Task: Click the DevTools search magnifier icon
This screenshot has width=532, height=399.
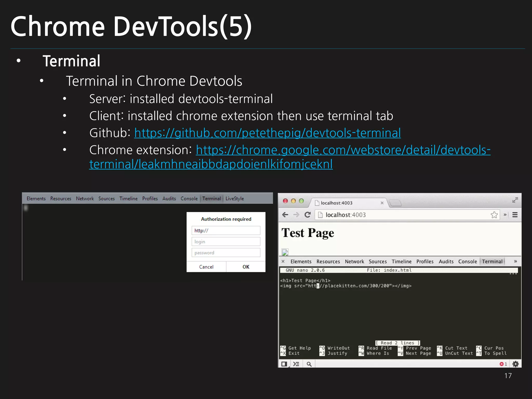Action: pos(309,364)
